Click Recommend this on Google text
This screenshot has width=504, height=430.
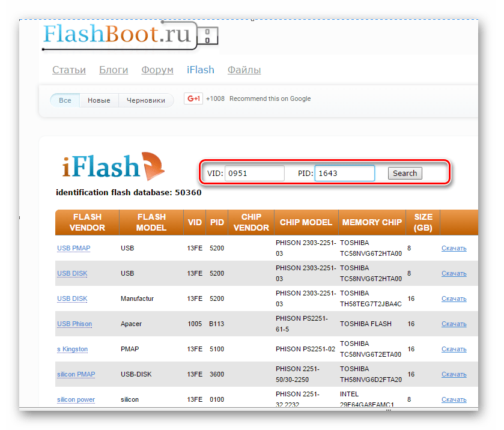coord(270,98)
